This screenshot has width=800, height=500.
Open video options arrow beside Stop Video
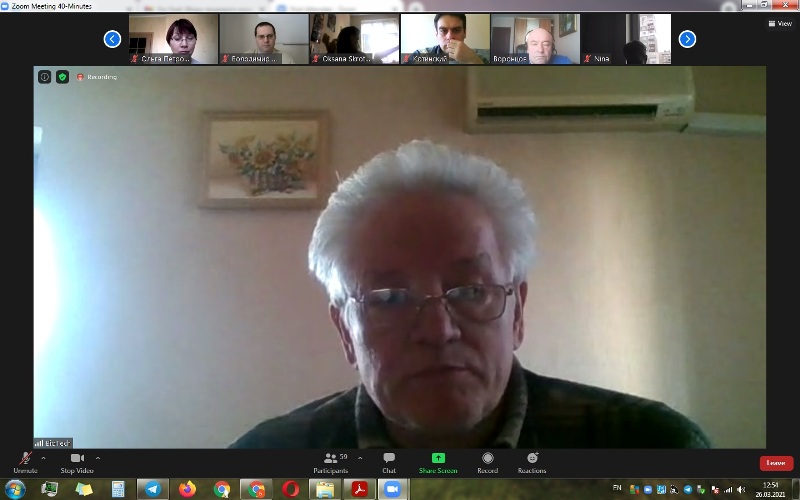tap(98, 458)
